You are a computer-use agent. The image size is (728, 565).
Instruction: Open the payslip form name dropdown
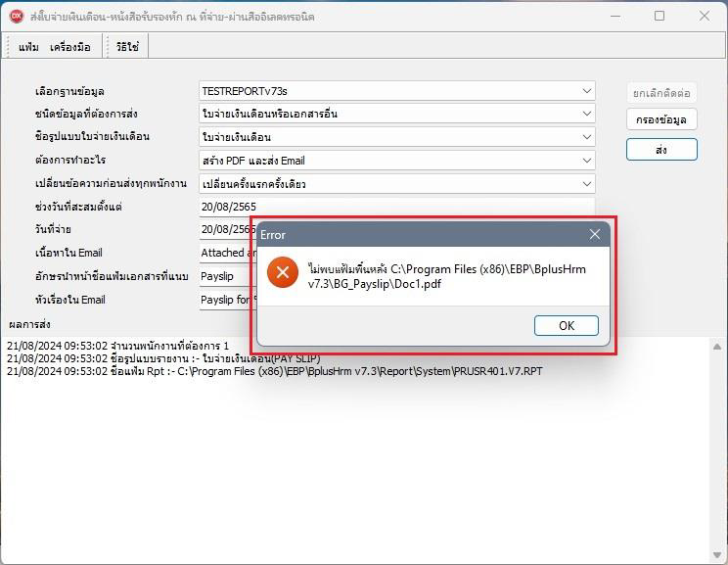586,137
